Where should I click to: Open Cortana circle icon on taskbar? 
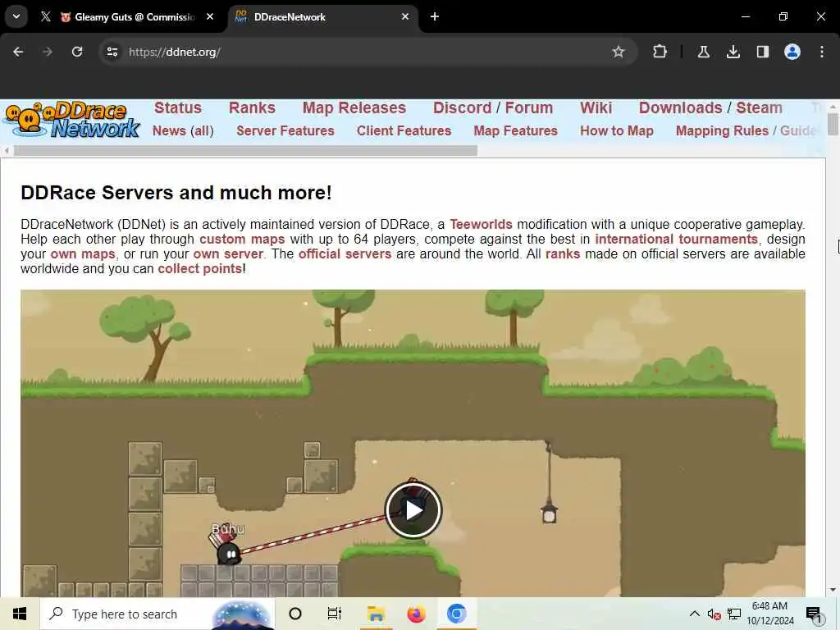[x=295, y=614]
